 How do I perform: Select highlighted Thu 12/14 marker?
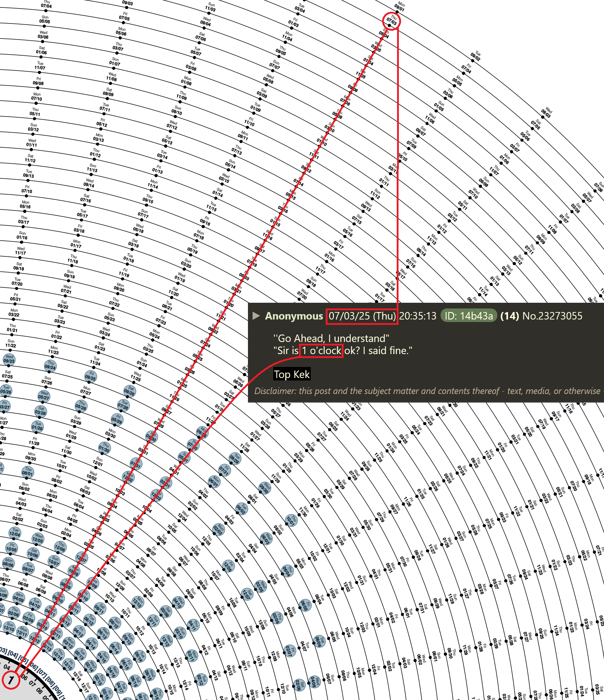point(58,654)
